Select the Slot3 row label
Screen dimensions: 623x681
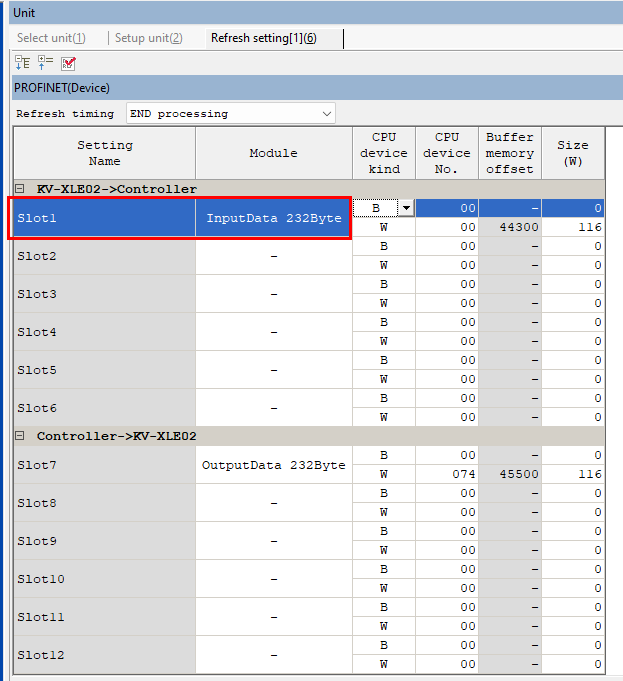tap(104, 294)
